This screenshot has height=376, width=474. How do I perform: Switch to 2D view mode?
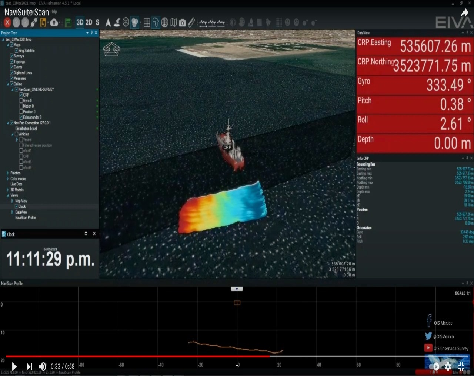[89, 22]
